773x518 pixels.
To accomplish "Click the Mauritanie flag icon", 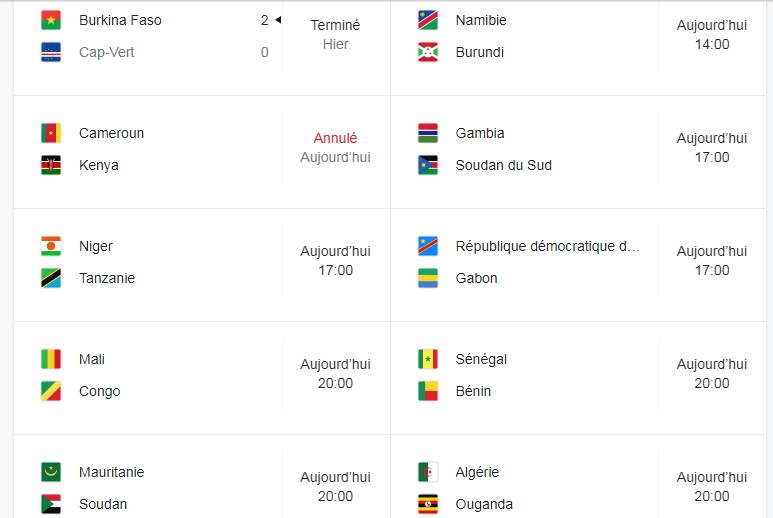I will coord(51,472).
